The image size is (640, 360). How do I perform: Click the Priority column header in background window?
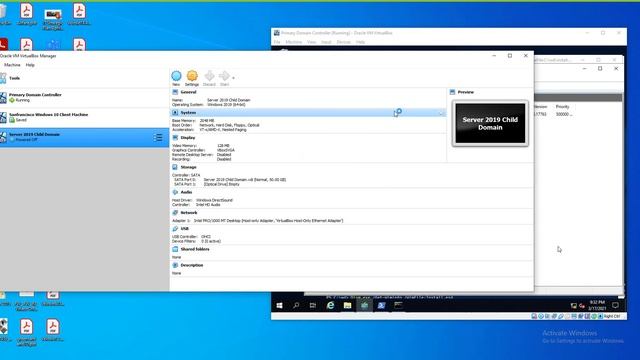[x=562, y=107]
